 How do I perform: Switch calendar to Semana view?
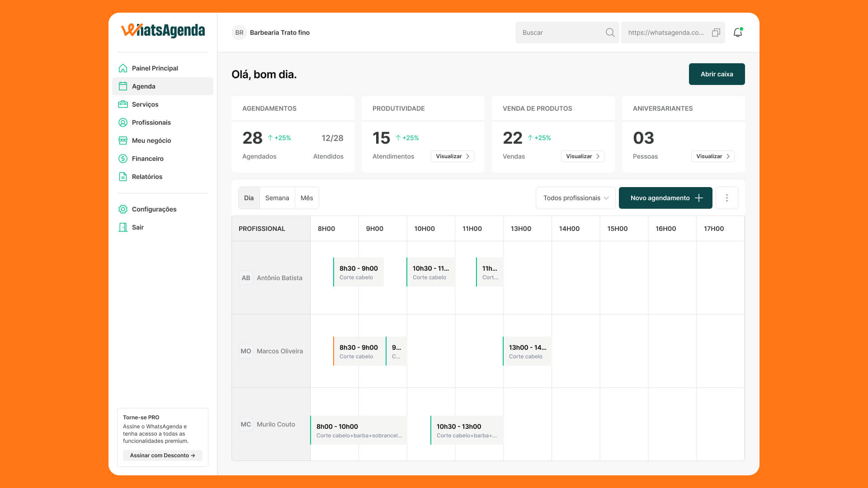[277, 198]
